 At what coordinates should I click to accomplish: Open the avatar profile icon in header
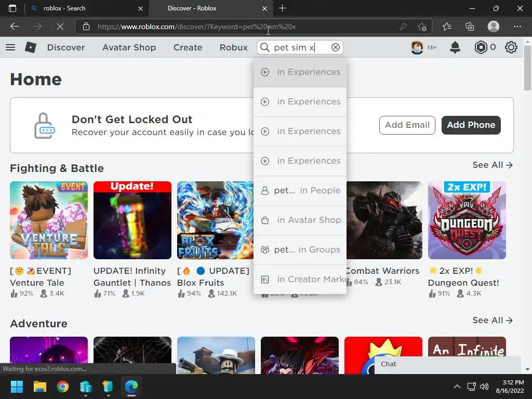(x=417, y=47)
